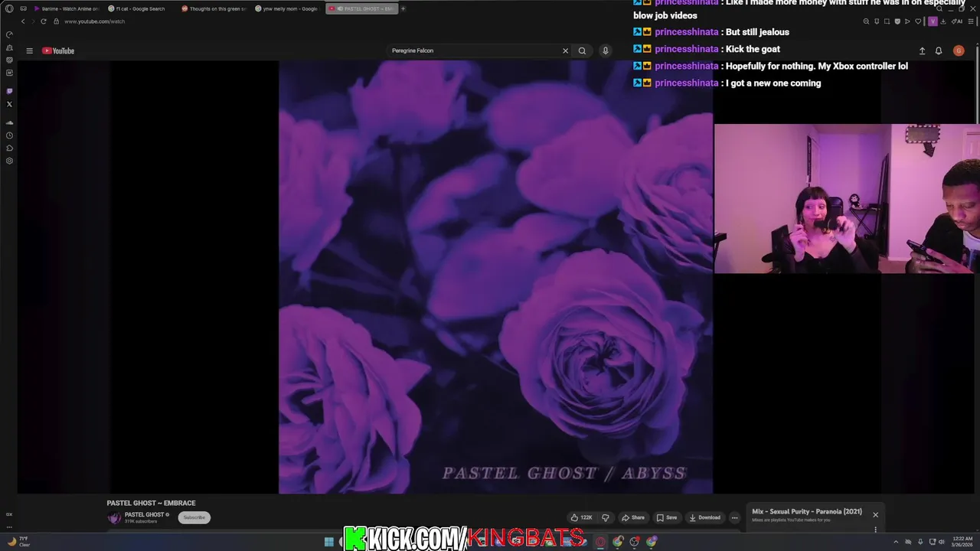The image size is (980, 551).
Task: Subscribe to PASTEL GHOST channel
Action: [x=194, y=517]
